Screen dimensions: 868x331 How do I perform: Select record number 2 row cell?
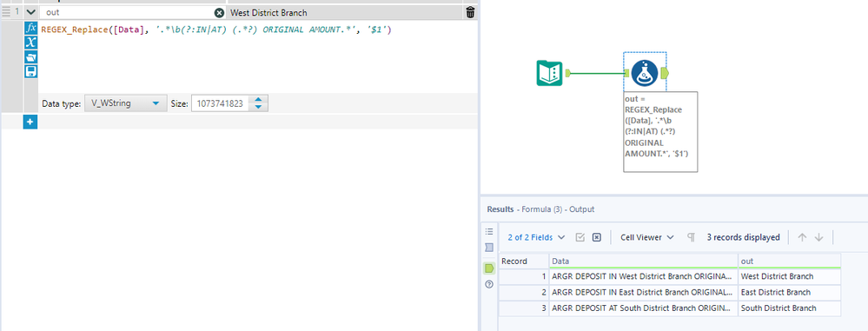tap(524, 292)
